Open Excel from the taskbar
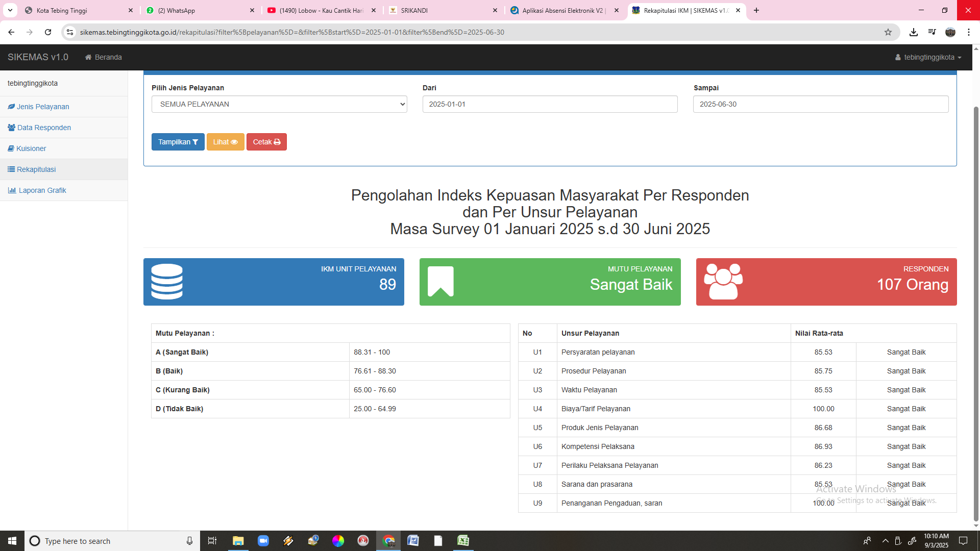 point(463,541)
